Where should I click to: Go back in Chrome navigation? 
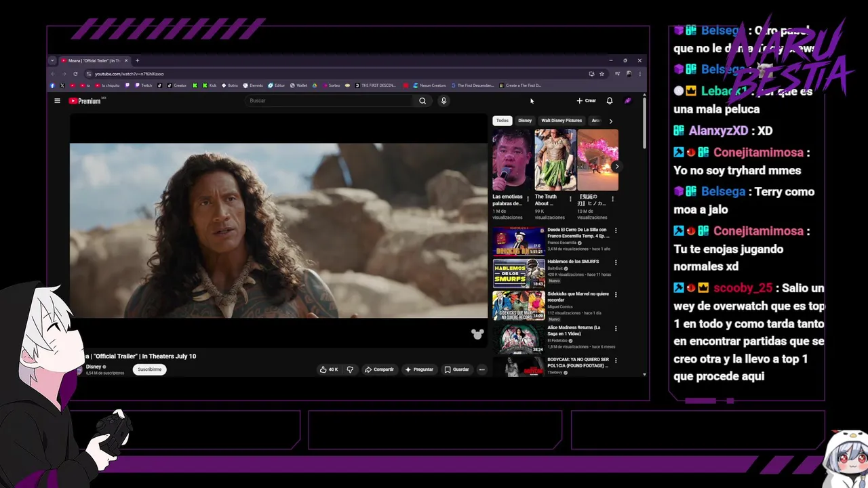53,74
